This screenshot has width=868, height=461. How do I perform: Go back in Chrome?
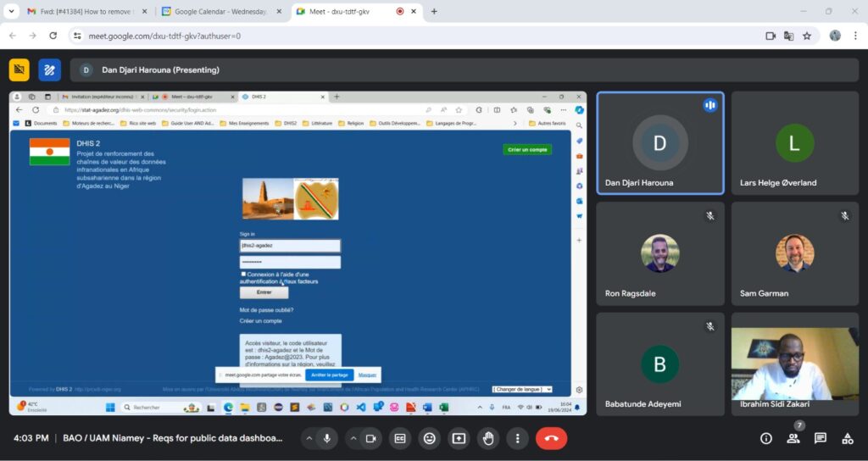tap(13, 36)
